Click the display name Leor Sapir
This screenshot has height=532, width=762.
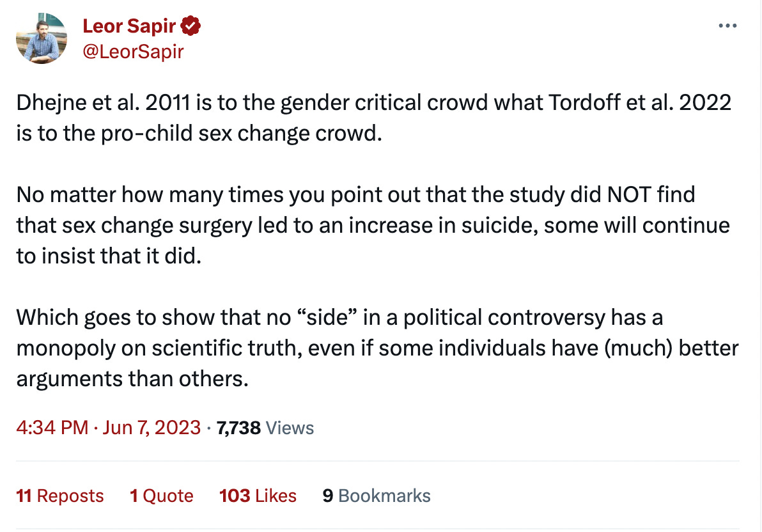[128, 26]
